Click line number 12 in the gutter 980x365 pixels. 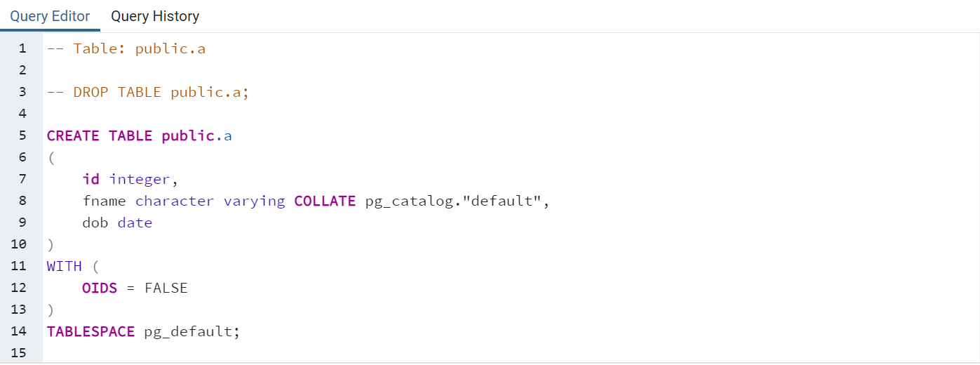click(19, 288)
